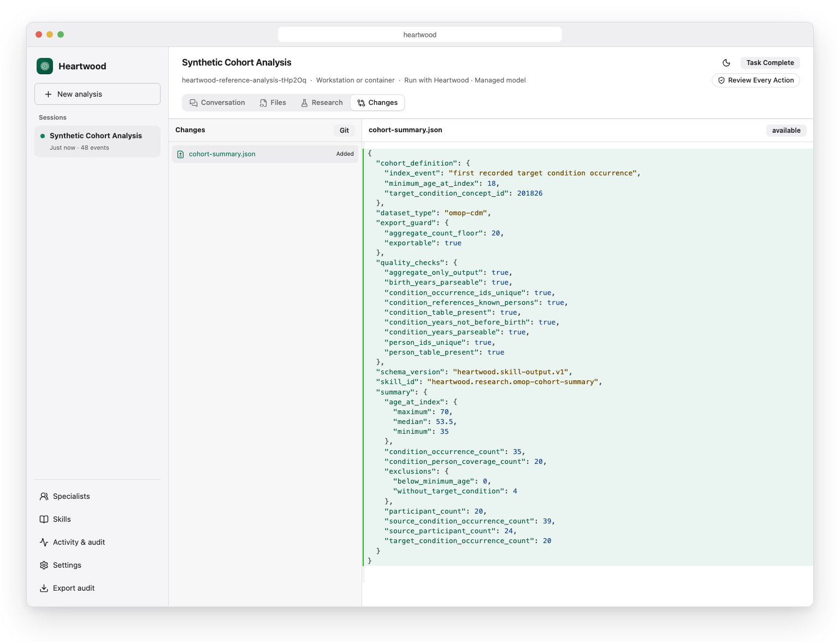This screenshot has height=642, width=840.
Task: Click the available status badge
Action: click(x=786, y=131)
